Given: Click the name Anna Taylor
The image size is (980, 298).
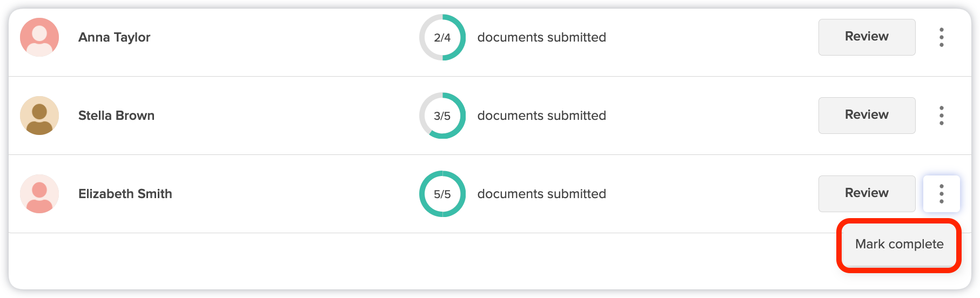Looking at the screenshot, I should [x=114, y=37].
